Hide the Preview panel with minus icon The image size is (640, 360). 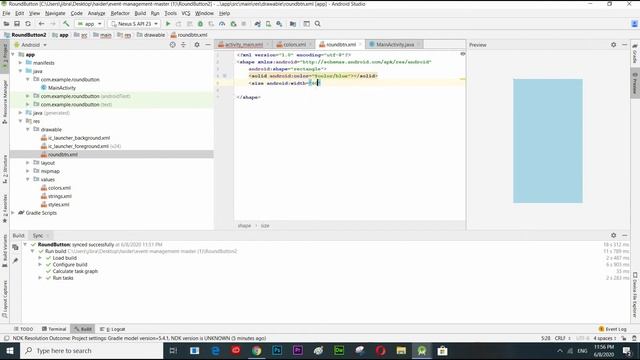(x=624, y=44)
